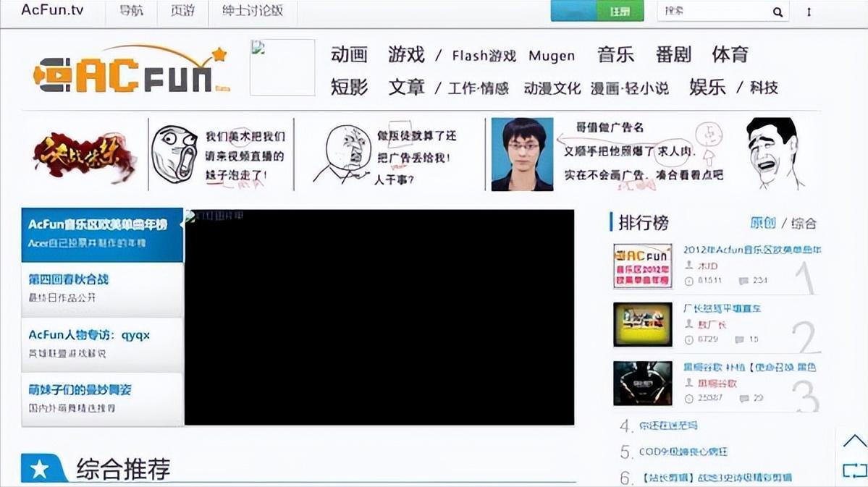
Task: Open the rank 5 COD ranking link
Action: click(x=683, y=452)
